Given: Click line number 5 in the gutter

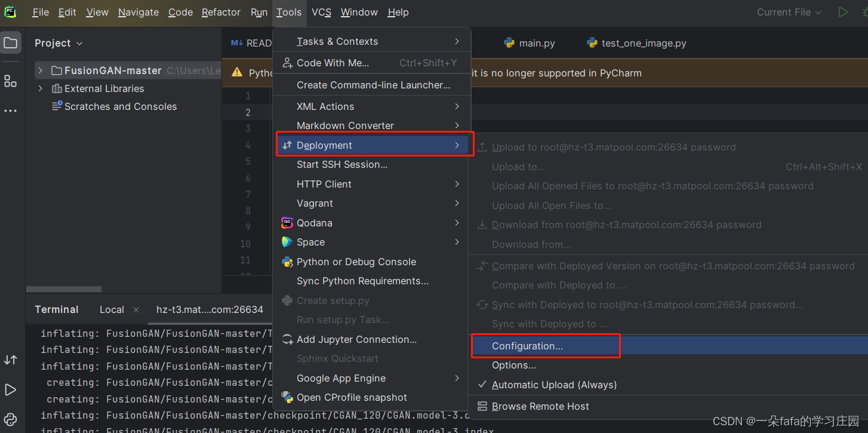Looking at the screenshot, I should click(248, 161).
